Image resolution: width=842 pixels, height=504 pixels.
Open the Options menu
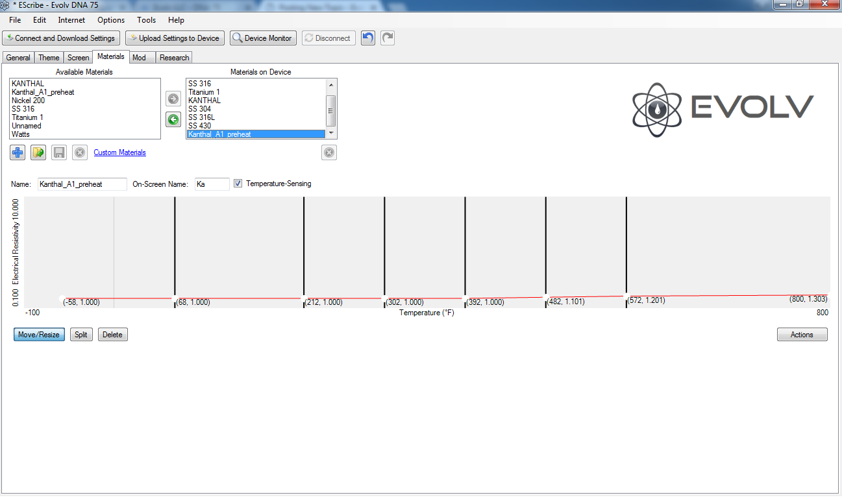(111, 20)
